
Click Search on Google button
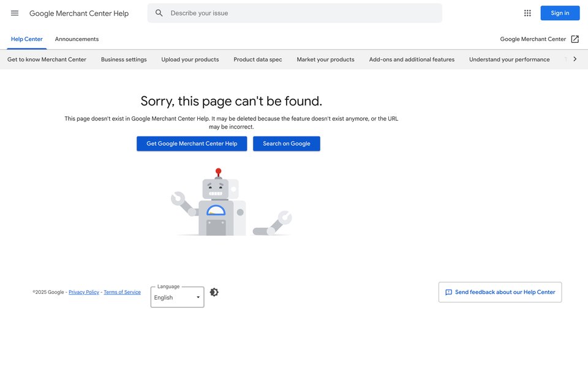pos(287,144)
